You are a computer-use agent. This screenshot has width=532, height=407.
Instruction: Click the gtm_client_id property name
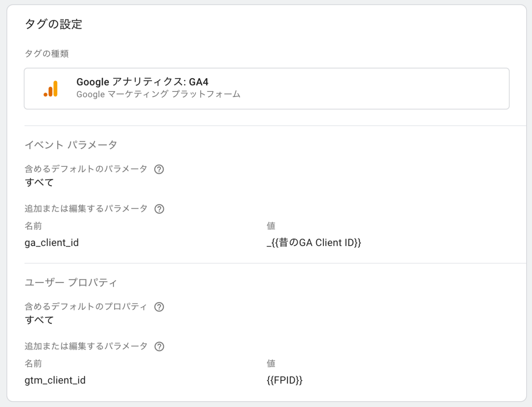[x=55, y=380]
